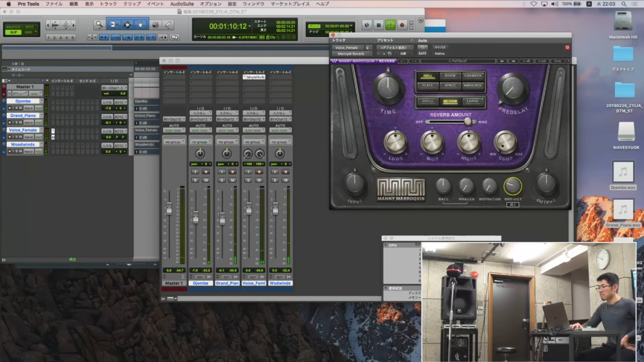Click the red Record transport button
Image resolution: width=644 pixels, height=362 pixels.
tap(402, 25)
